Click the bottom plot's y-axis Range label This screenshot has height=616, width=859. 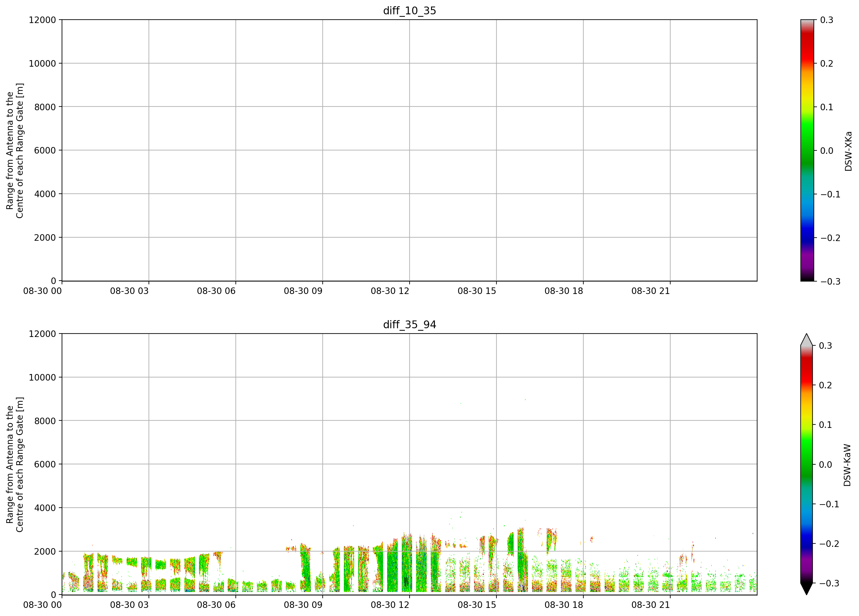[15, 465]
